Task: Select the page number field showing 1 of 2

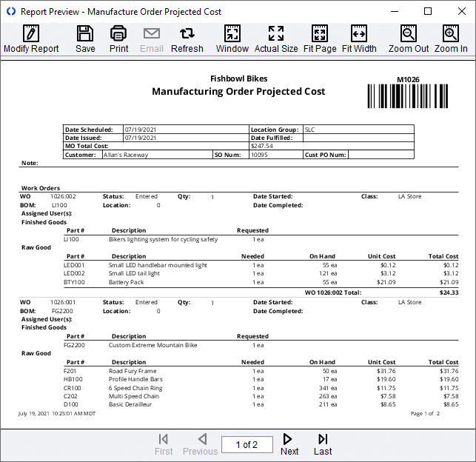Action: (x=247, y=445)
